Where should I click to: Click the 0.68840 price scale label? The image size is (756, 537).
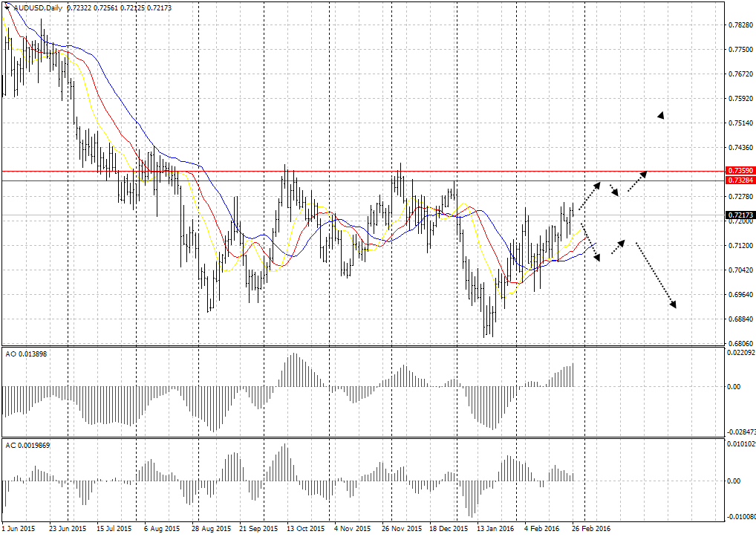(738, 319)
